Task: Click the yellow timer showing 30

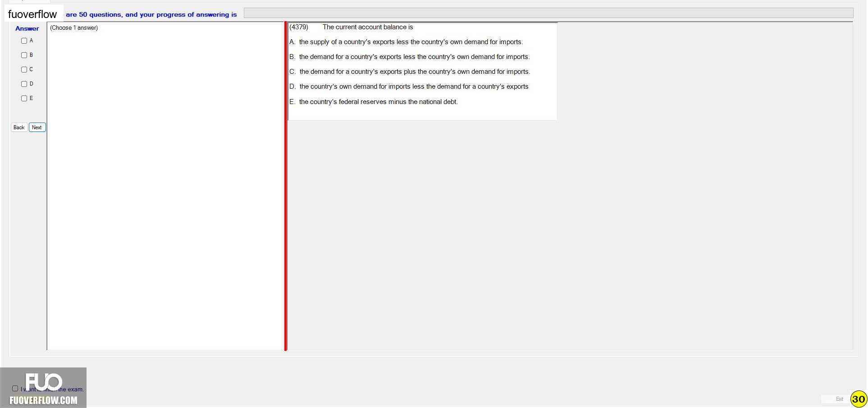Action: click(859, 399)
